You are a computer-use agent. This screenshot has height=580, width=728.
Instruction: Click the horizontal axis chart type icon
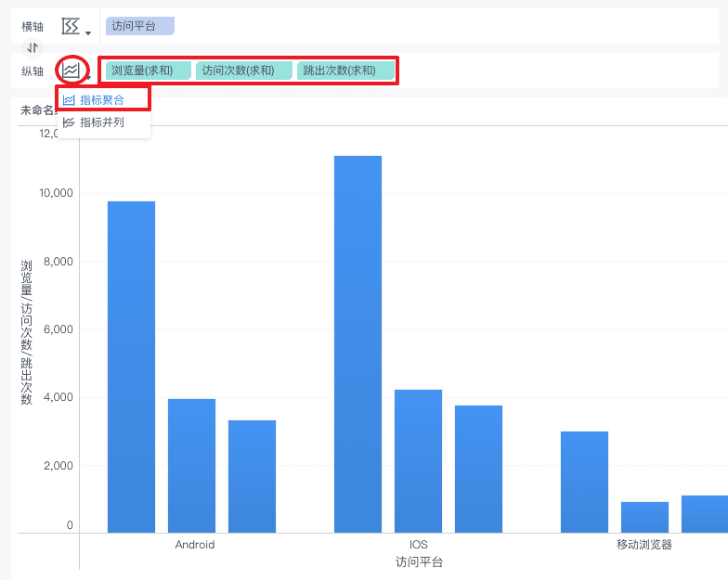point(71,26)
